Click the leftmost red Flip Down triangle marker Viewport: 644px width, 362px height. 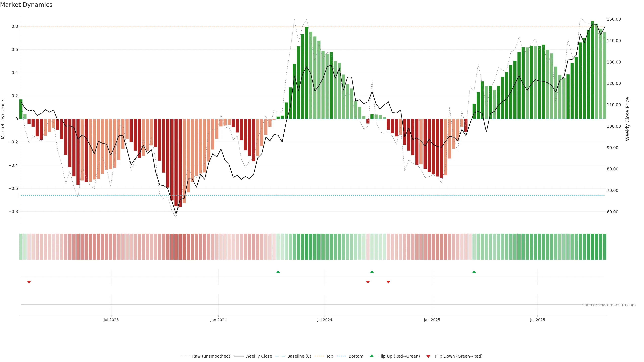point(29,282)
